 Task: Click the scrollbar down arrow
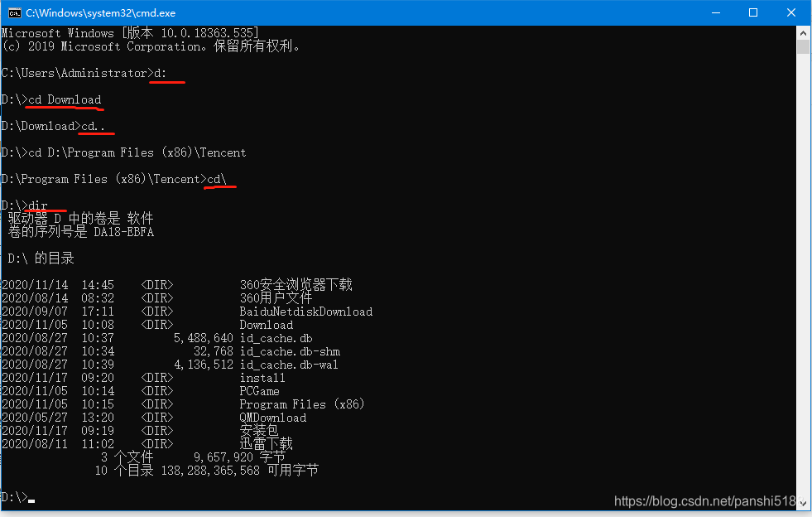(803, 504)
